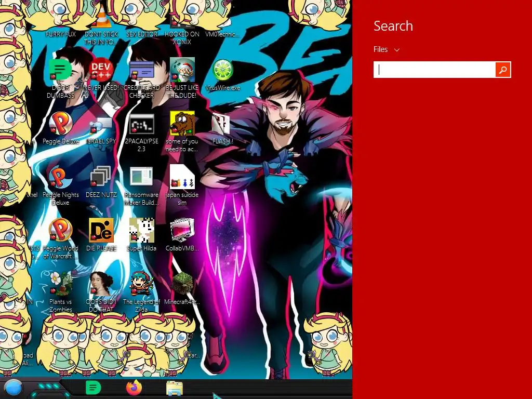This screenshot has width=532, height=399.
Task: Launch Firefox from the taskbar
Action: pyautogui.click(x=134, y=388)
